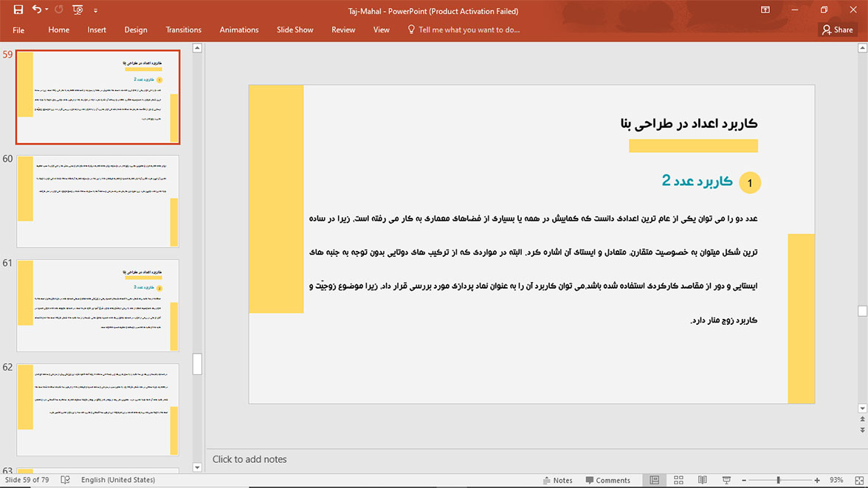Click the Share button
The width and height of the screenshot is (868, 488).
[x=837, y=30]
